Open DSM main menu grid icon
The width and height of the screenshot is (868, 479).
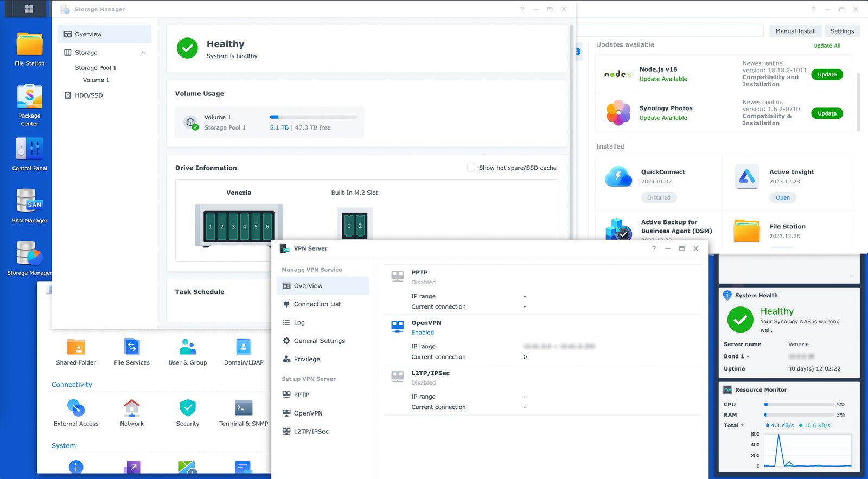coord(29,9)
